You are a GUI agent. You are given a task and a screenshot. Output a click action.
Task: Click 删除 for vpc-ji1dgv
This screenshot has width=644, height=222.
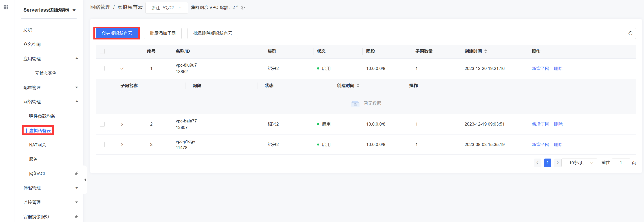[x=558, y=145]
